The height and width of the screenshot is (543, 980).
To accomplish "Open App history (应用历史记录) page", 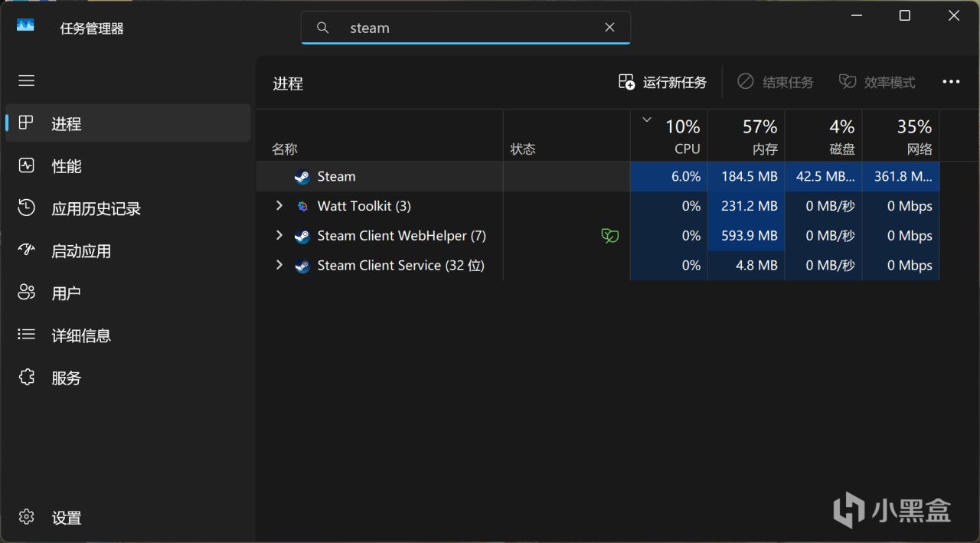I will (96, 208).
